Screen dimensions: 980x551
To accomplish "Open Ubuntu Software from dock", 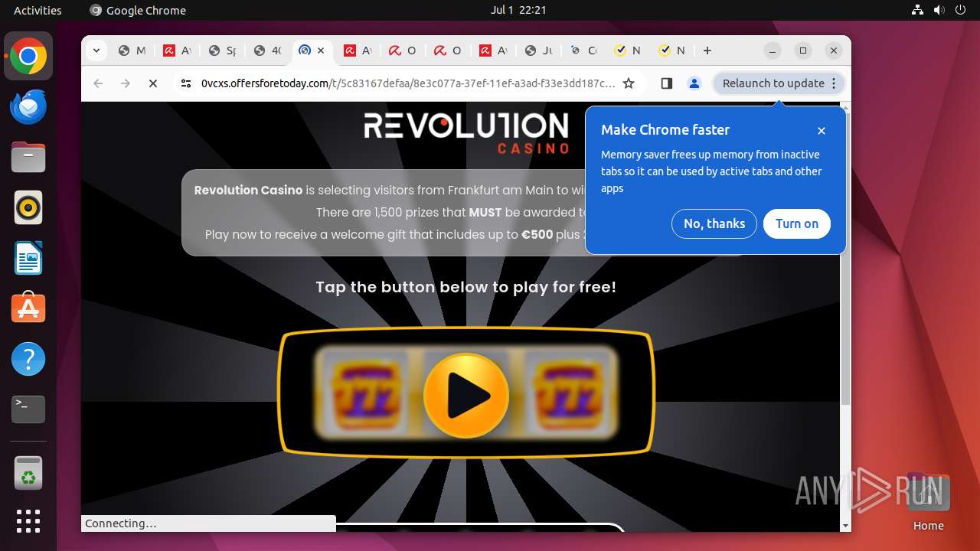I will coord(28,308).
